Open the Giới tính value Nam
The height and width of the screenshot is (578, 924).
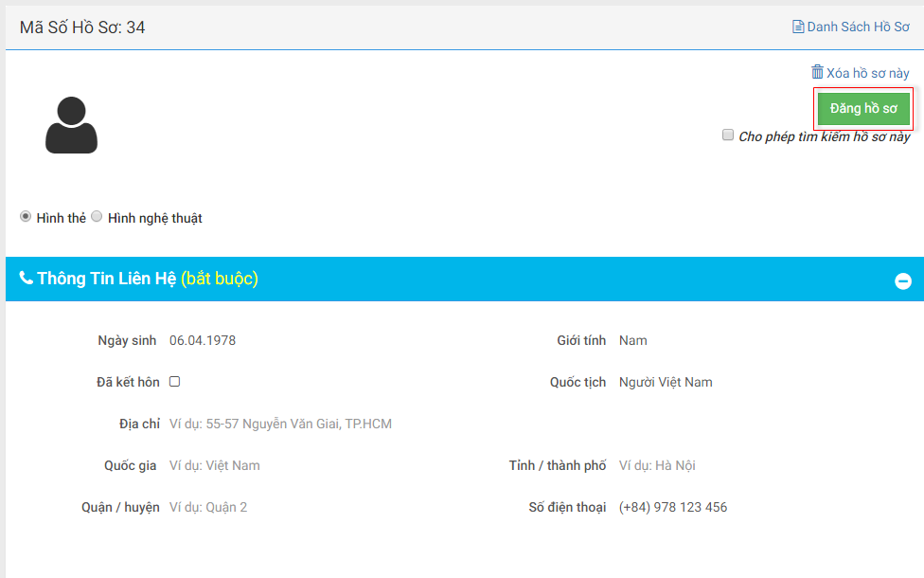coord(633,340)
